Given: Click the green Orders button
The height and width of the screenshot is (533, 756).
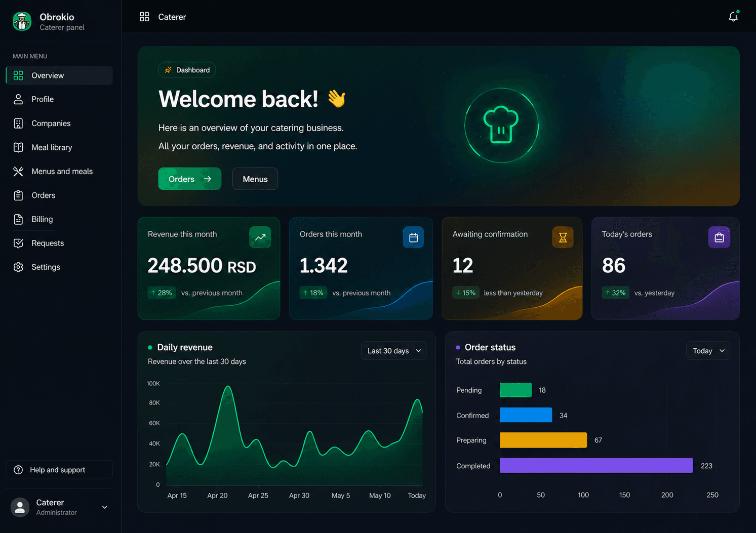Looking at the screenshot, I should pyautogui.click(x=189, y=179).
